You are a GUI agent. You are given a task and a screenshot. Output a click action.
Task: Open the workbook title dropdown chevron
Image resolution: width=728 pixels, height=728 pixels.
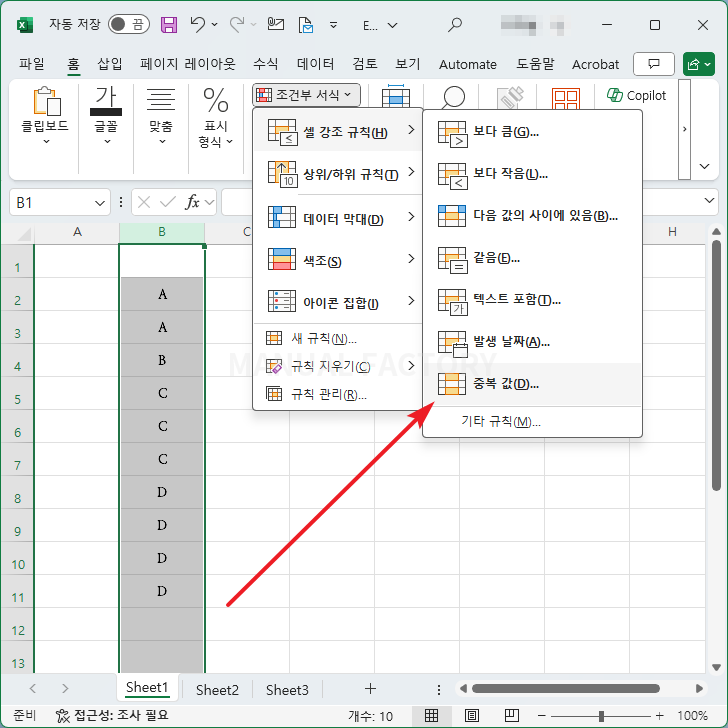[x=392, y=26]
